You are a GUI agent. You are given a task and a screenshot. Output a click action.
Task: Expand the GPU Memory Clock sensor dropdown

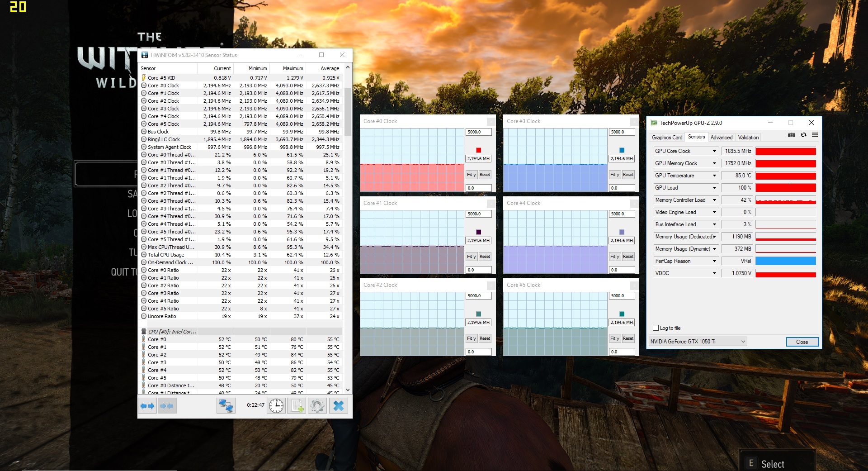pos(714,163)
